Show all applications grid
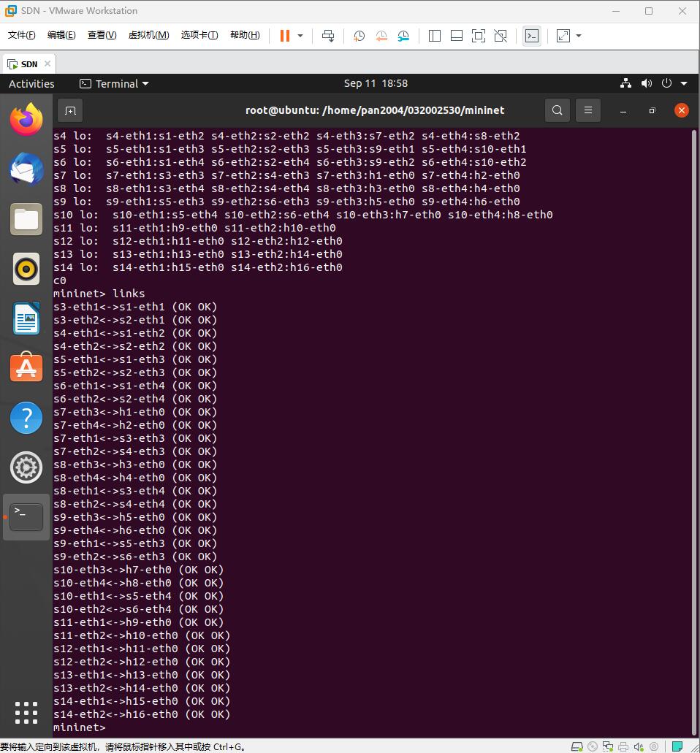700x753 pixels. click(x=26, y=713)
